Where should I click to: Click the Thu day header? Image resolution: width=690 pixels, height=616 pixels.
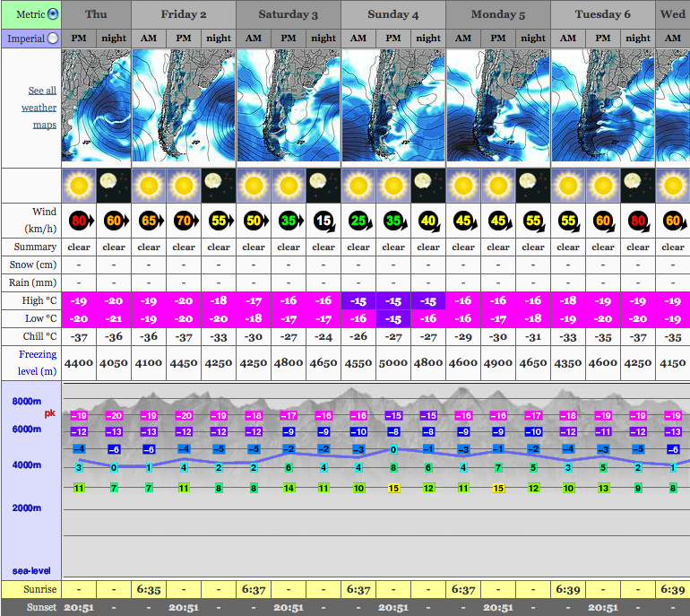pos(97,14)
